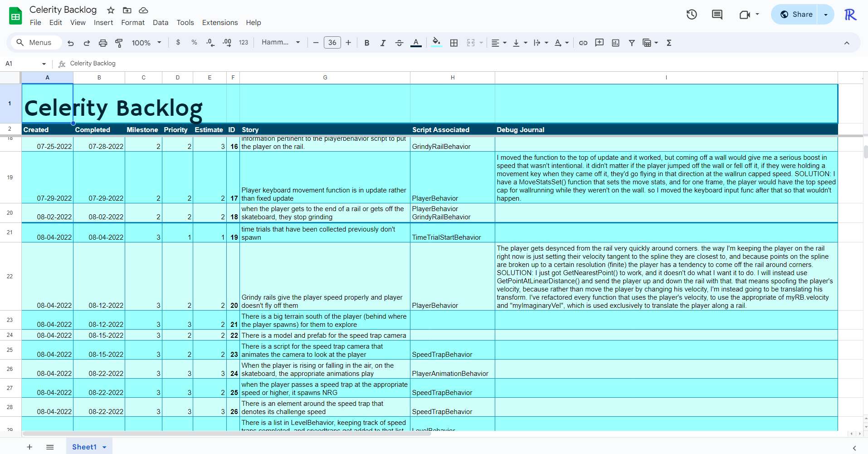This screenshot has width=868, height=454.
Task: Open the zoom 100% dropdown
Action: click(146, 43)
